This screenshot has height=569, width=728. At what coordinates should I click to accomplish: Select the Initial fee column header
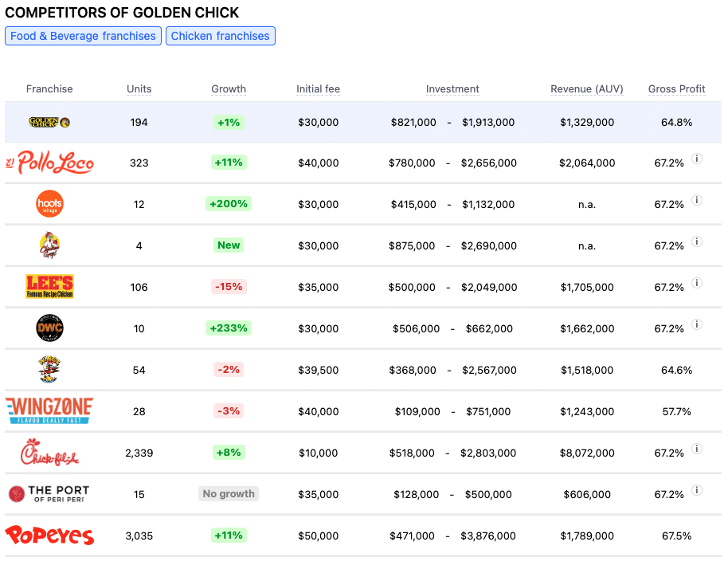(x=318, y=88)
